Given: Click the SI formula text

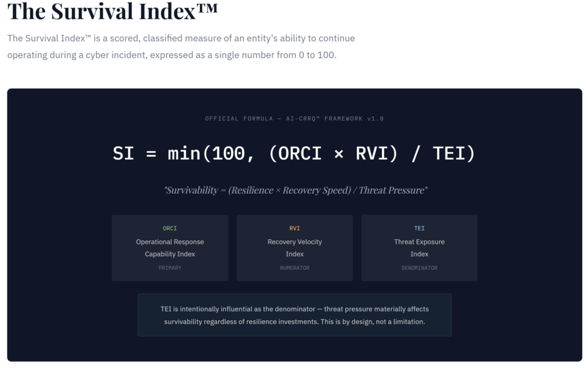Looking at the screenshot, I should tap(294, 154).
